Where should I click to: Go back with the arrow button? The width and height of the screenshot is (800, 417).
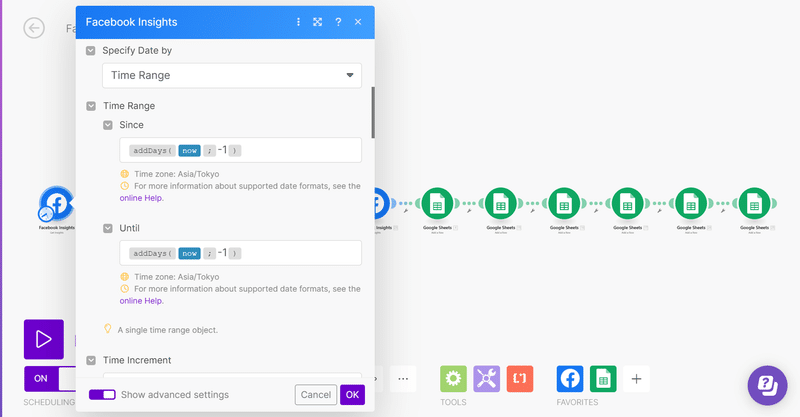coord(34,28)
